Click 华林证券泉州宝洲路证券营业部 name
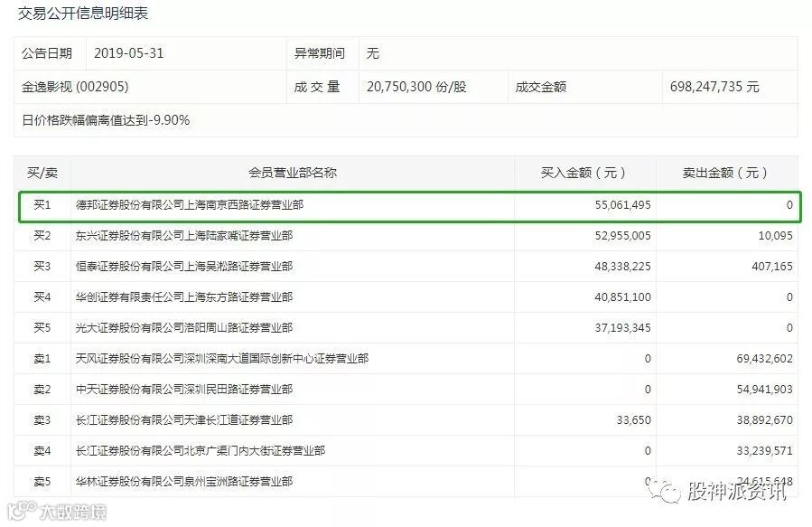Screen dimensions: 812x527 (184, 482)
